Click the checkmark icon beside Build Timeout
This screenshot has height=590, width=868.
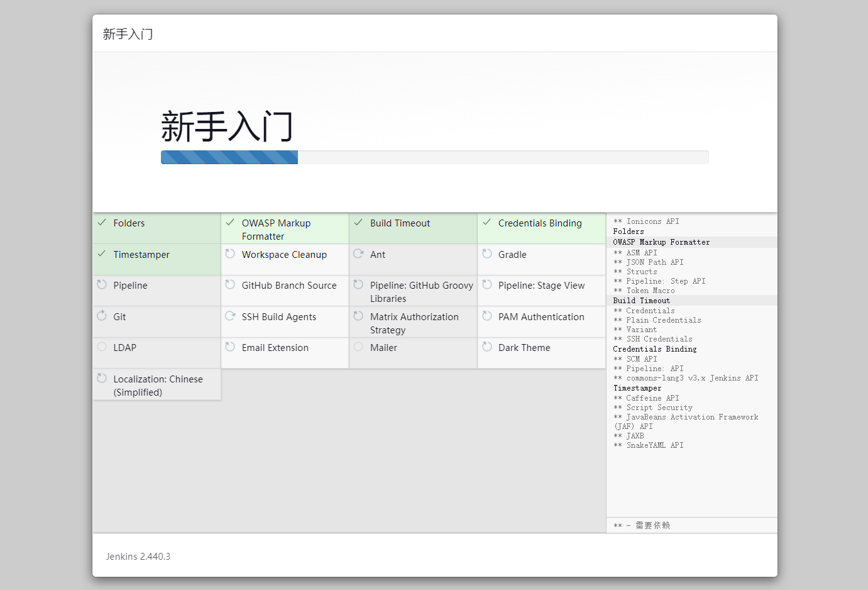click(358, 223)
